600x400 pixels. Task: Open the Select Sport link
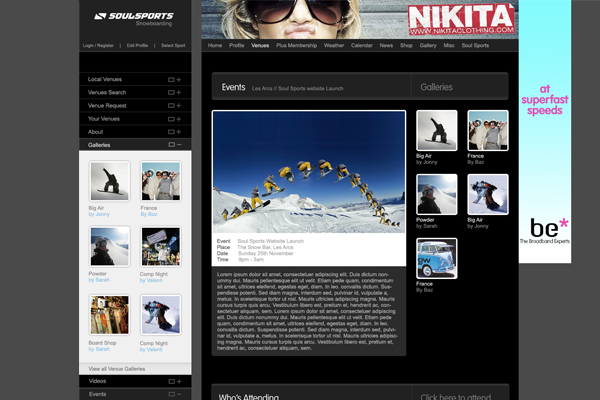[173, 46]
